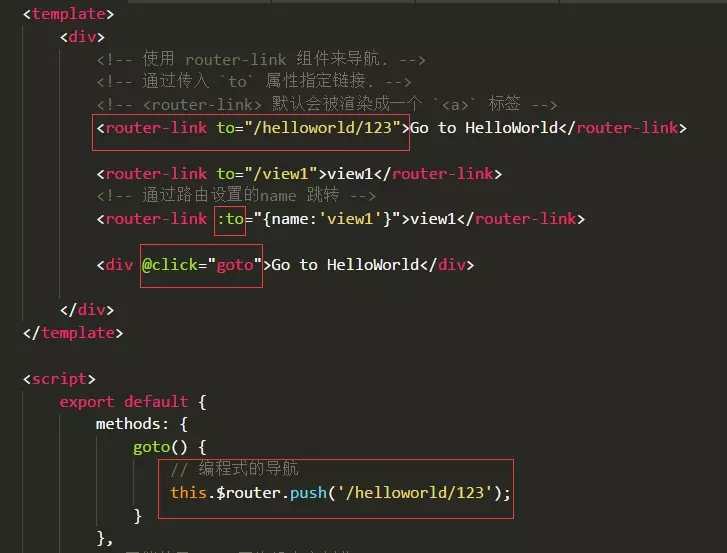Click the this.$router.push line

(x=340, y=492)
